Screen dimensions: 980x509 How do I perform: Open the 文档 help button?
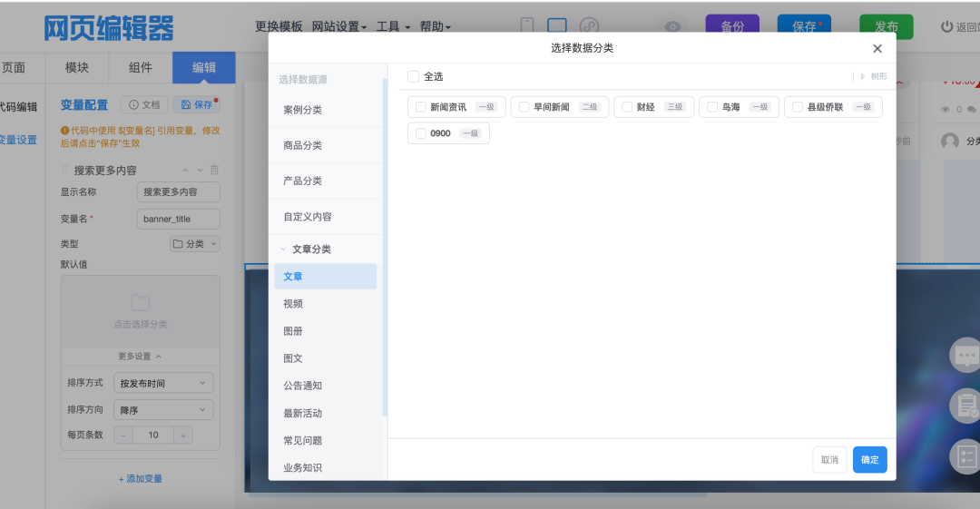(x=144, y=104)
